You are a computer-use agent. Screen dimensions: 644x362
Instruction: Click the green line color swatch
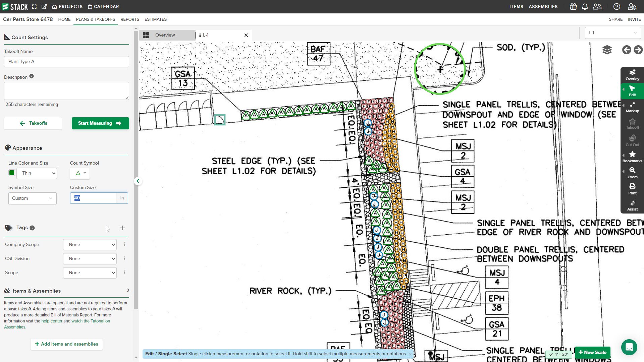12,173
